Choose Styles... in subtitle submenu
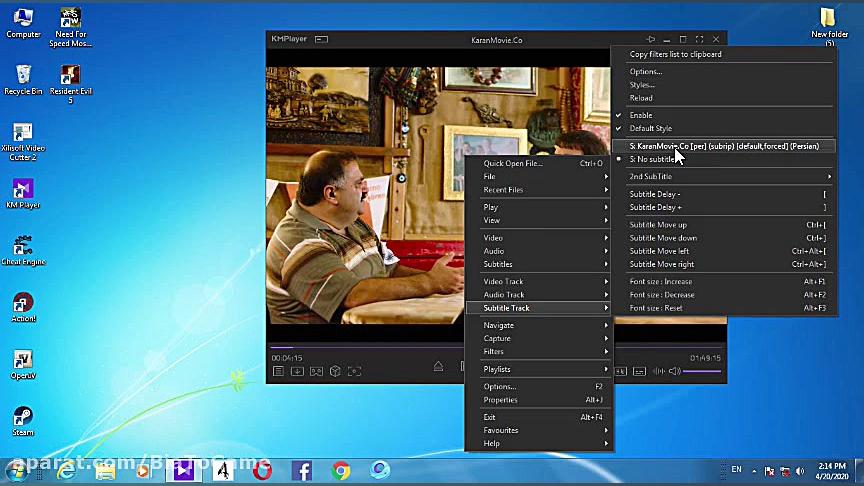864x486 pixels. pos(723,85)
